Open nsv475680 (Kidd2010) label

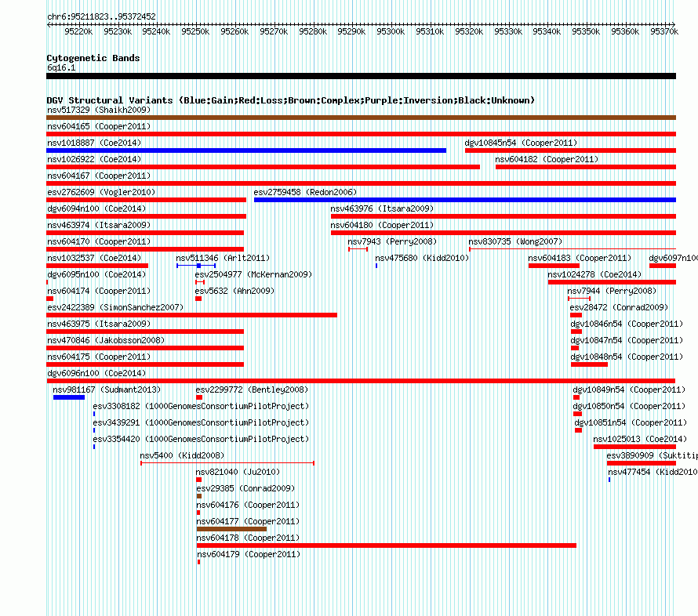[x=422, y=258]
